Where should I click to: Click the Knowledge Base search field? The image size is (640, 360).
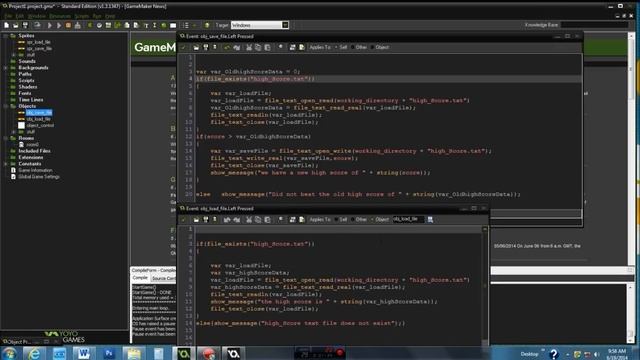click(x=595, y=25)
